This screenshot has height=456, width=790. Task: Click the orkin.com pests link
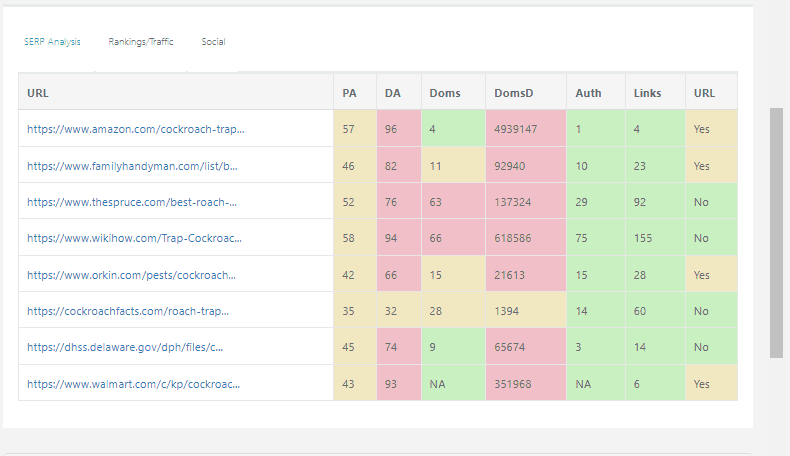131,275
